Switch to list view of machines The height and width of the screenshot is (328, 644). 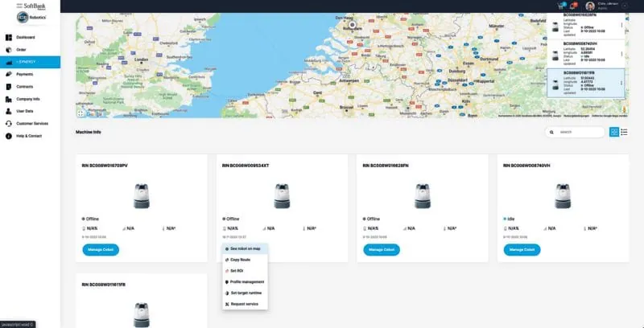624,132
